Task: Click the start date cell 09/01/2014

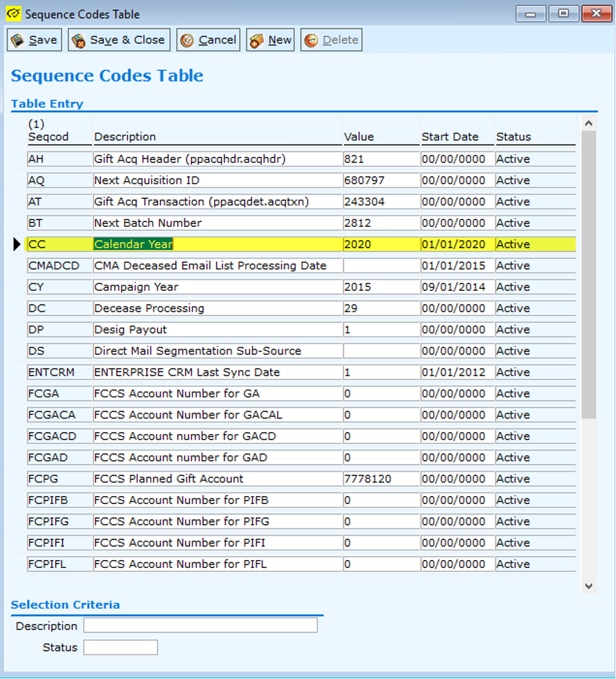Action: (x=457, y=286)
